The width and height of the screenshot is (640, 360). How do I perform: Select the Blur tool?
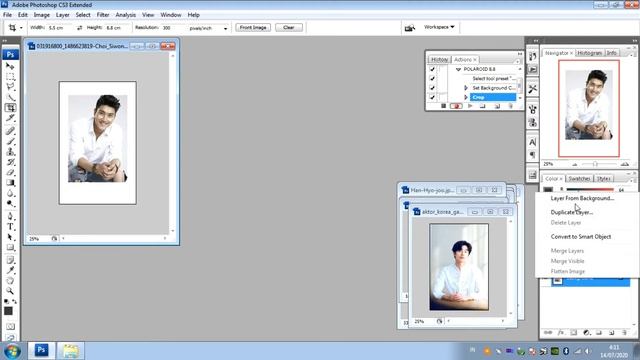tap(10, 193)
